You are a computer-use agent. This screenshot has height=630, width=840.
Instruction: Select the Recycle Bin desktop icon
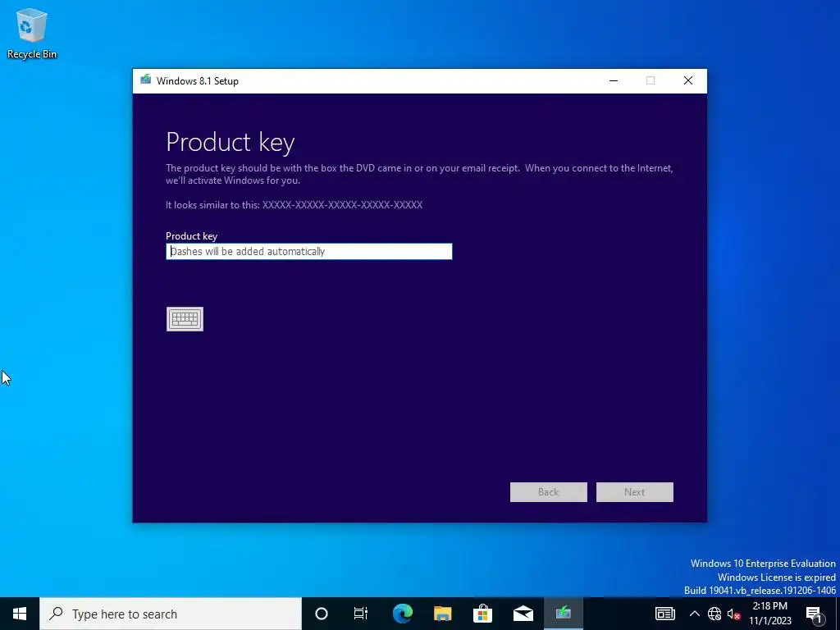[x=32, y=34]
